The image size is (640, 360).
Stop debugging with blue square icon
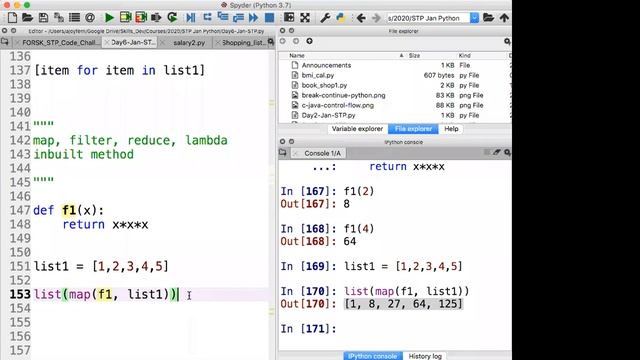tap(269, 18)
